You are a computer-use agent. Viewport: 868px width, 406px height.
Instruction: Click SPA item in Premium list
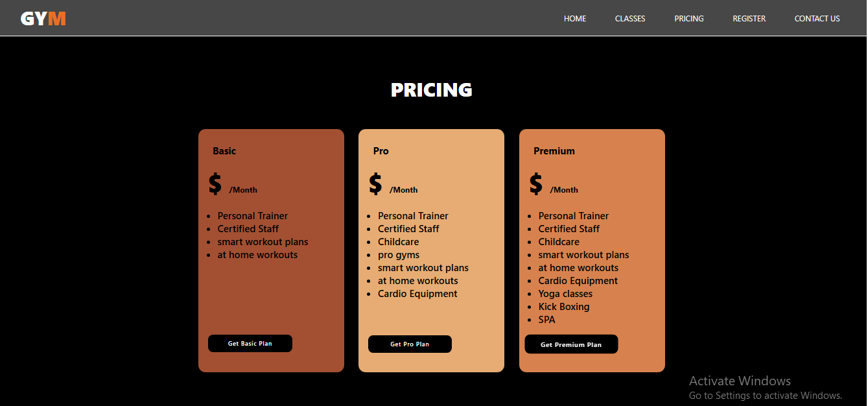pyautogui.click(x=546, y=320)
